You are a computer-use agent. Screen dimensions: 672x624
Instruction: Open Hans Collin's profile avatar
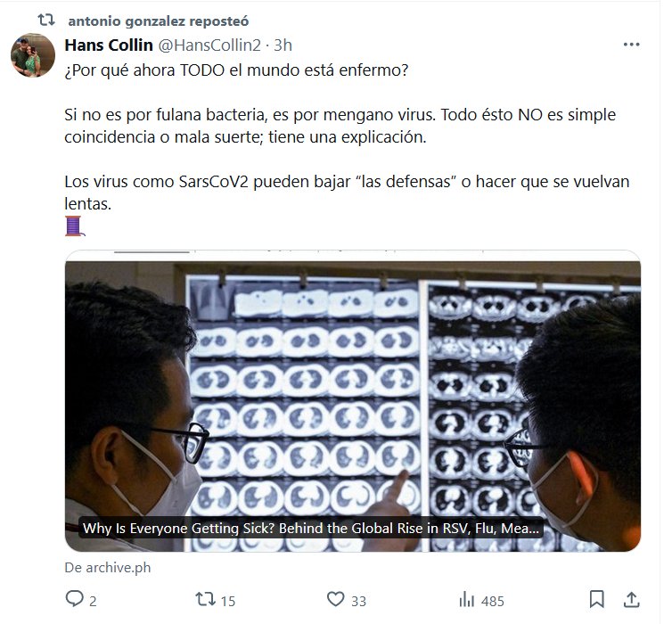[33, 55]
